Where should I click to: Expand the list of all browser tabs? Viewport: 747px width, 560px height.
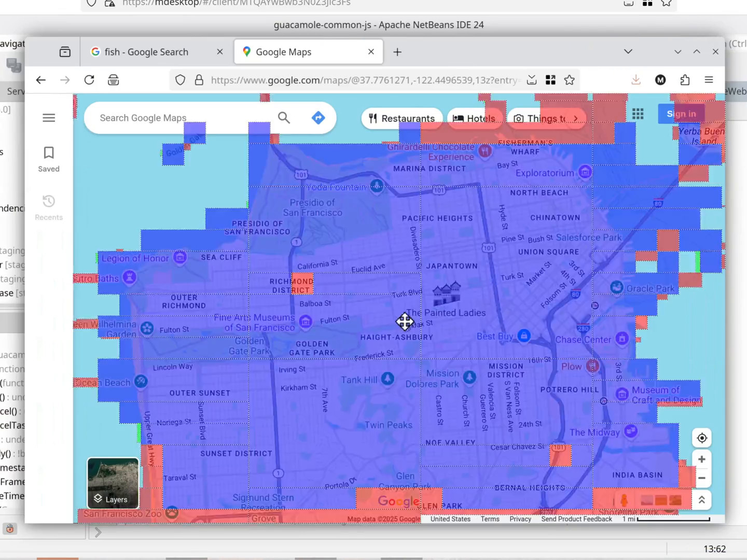point(628,52)
